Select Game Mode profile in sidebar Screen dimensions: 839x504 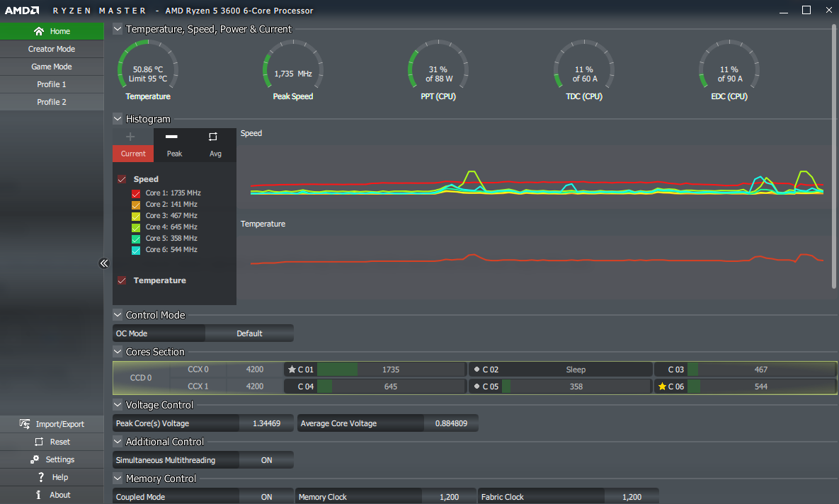[x=52, y=67]
